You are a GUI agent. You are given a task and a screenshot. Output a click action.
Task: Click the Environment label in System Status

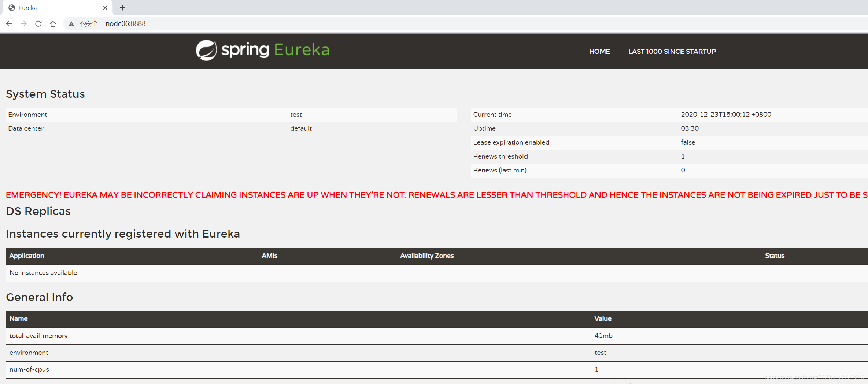pyautogui.click(x=28, y=115)
